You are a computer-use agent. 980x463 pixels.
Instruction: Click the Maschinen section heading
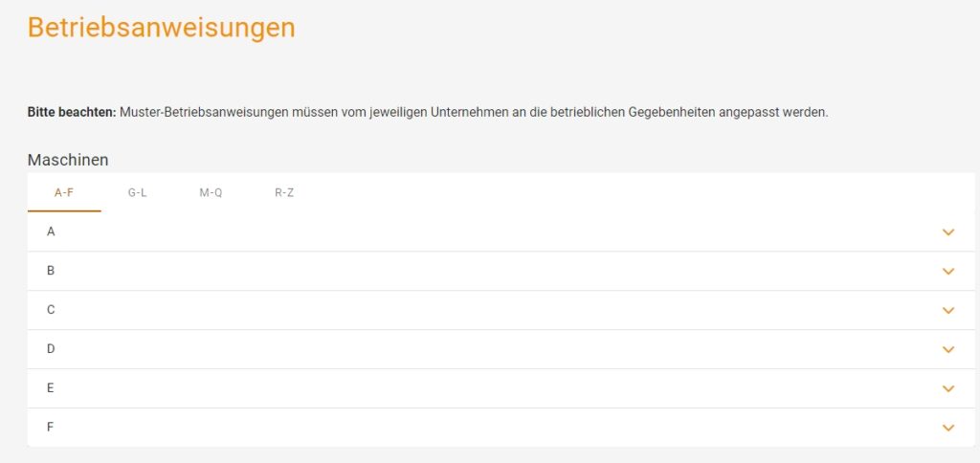pos(68,159)
